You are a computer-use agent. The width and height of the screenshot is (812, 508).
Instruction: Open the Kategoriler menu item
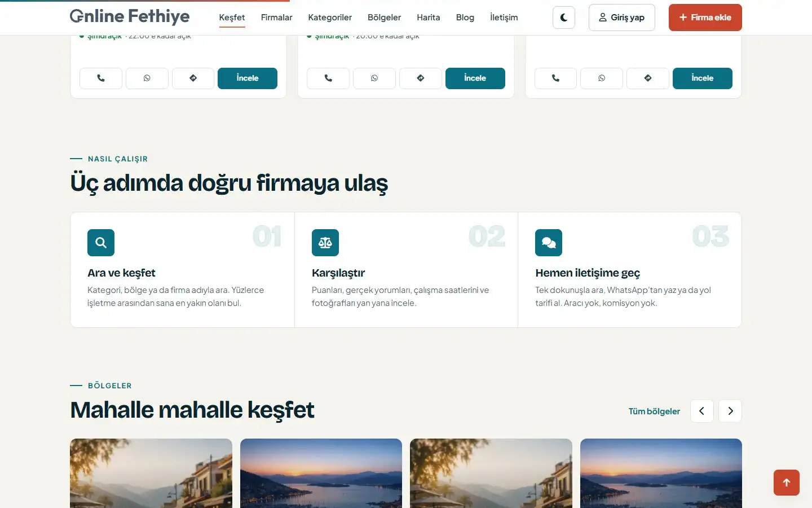[330, 17]
